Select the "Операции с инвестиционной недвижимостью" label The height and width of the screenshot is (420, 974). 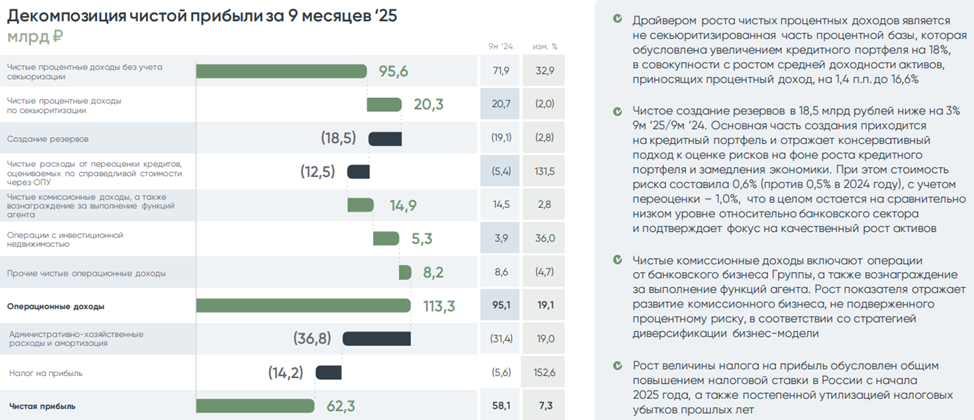65,239
